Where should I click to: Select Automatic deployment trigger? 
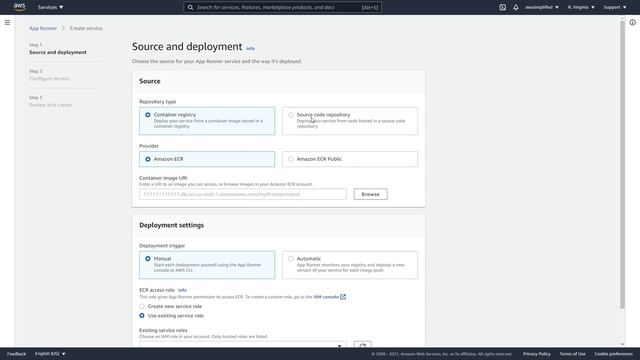[x=350, y=265]
